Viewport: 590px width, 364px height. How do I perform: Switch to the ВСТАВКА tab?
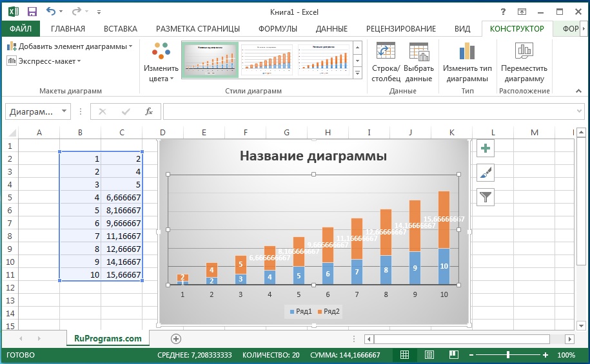coord(121,28)
